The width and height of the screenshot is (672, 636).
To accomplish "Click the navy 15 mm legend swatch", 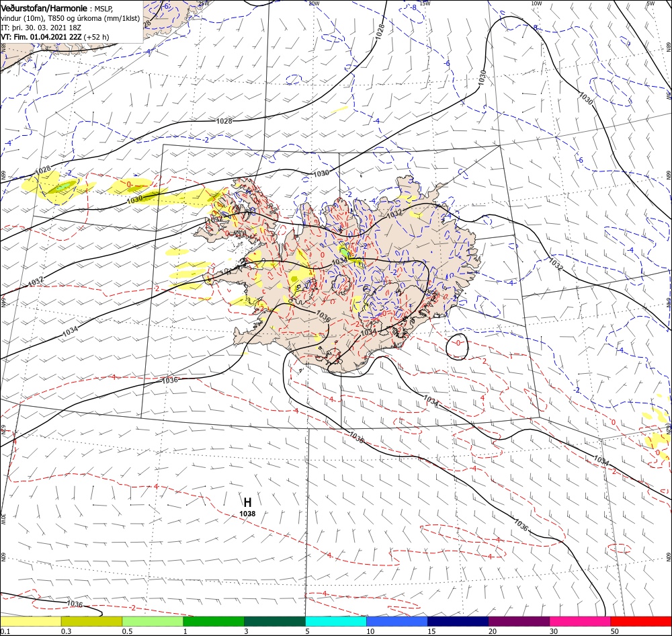I will tap(458, 621).
